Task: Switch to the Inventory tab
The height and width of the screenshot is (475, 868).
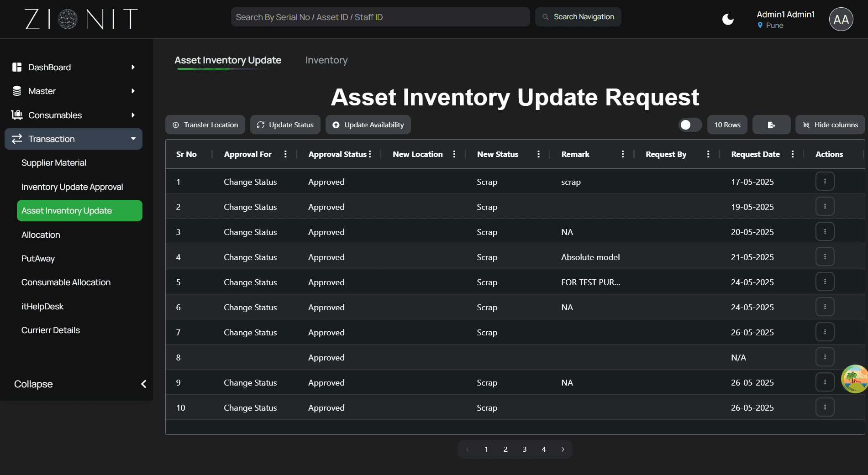Action: click(x=326, y=60)
